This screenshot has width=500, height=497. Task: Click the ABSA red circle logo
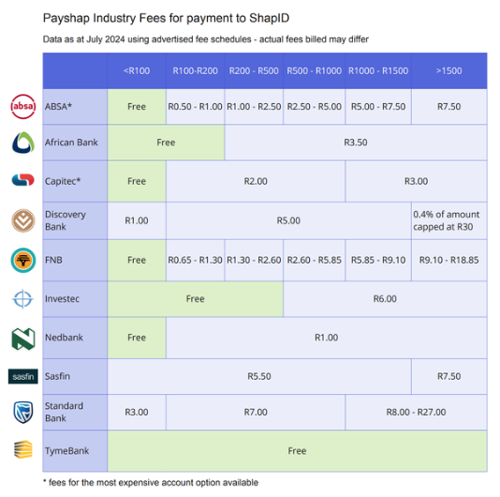(x=23, y=106)
